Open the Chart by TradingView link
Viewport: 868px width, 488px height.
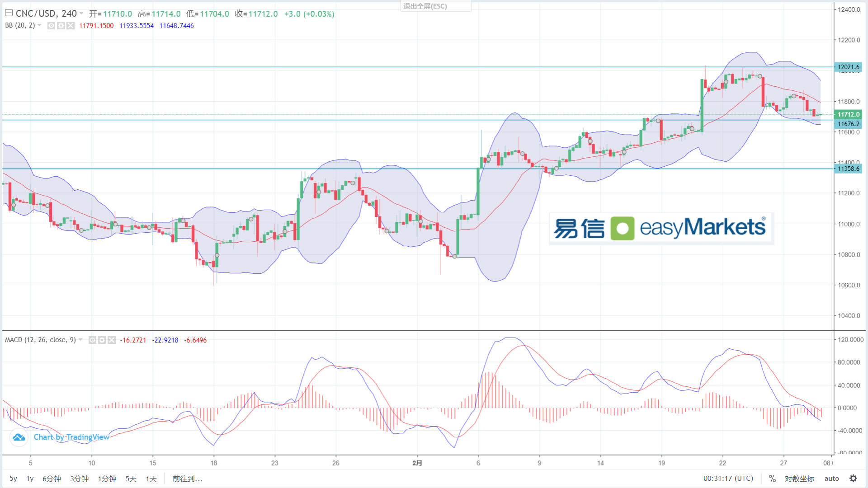(x=71, y=437)
